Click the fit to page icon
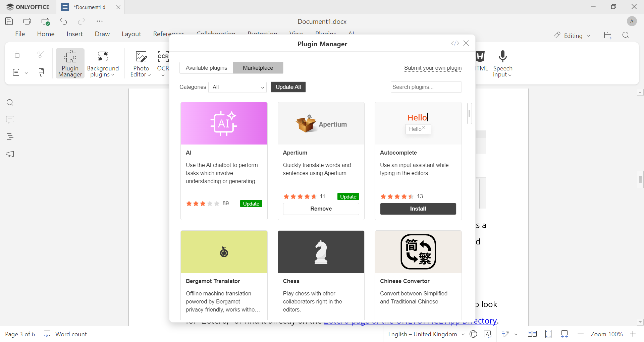 (x=549, y=334)
